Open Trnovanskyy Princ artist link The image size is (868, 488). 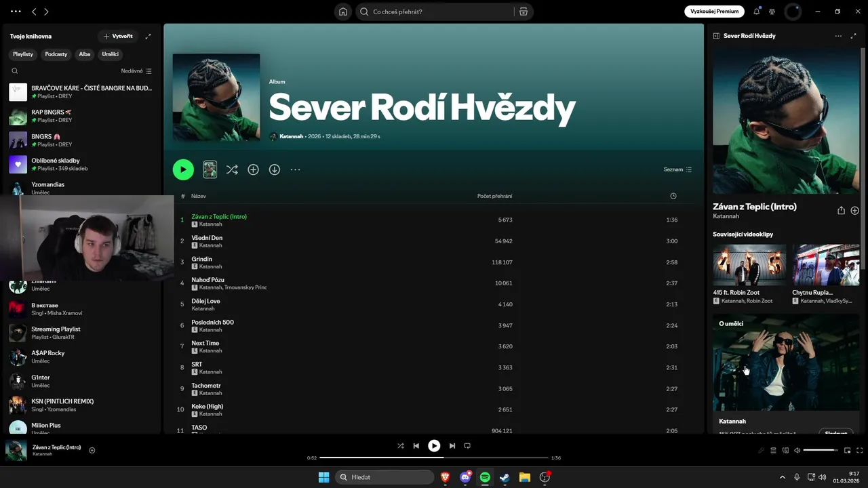[245, 287]
